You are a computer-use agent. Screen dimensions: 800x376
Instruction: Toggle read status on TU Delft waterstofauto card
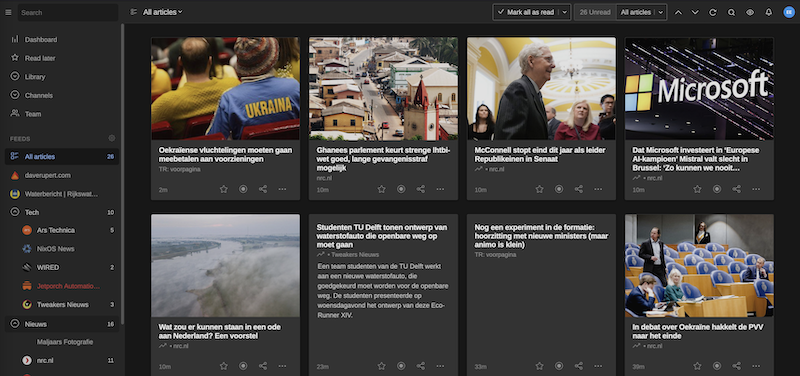tap(401, 366)
